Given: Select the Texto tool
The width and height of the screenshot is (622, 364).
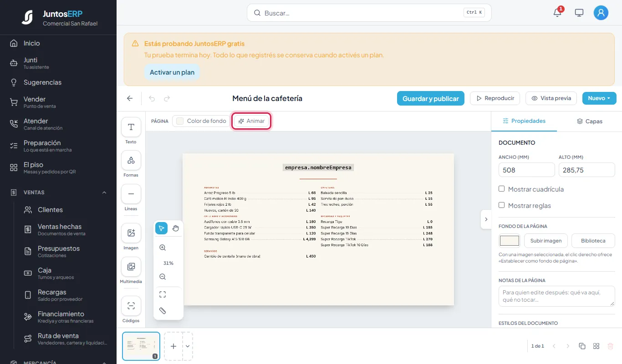Looking at the screenshot, I should point(131,127).
